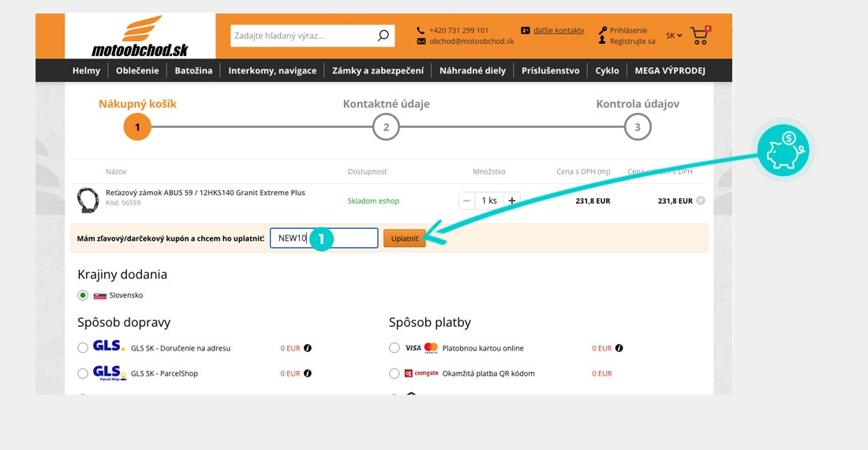Click the key icon for Prihlásenie
This screenshot has width=868, height=450.
(603, 31)
